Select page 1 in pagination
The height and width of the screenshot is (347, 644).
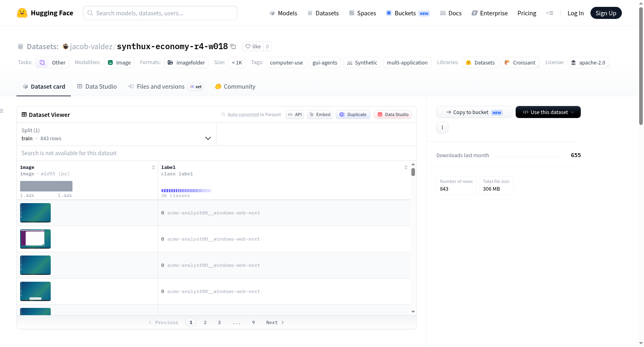191,322
